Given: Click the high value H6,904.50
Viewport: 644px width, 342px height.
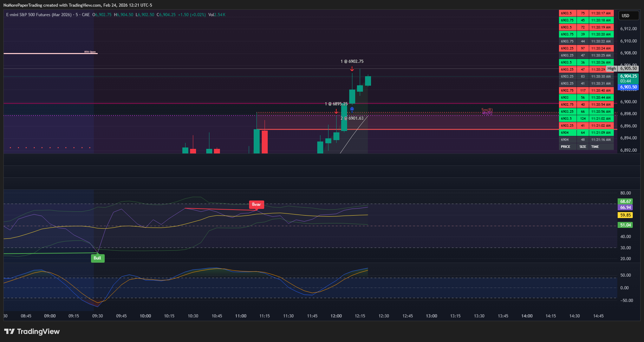Looking at the screenshot, I should pos(124,15).
